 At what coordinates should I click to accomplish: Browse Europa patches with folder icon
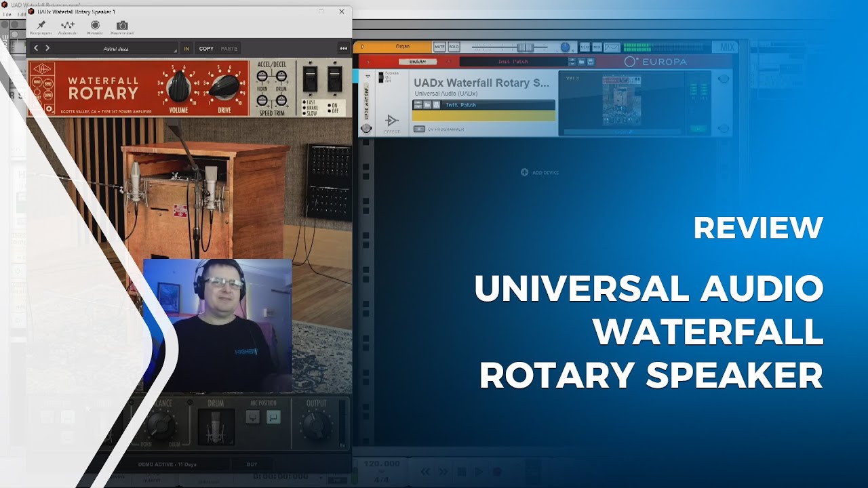click(581, 62)
